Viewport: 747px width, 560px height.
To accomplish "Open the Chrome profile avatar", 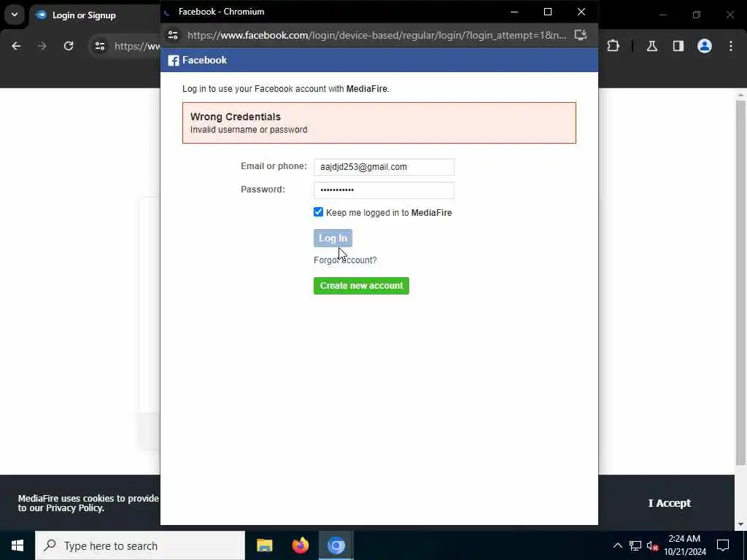I will click(705, 46).
